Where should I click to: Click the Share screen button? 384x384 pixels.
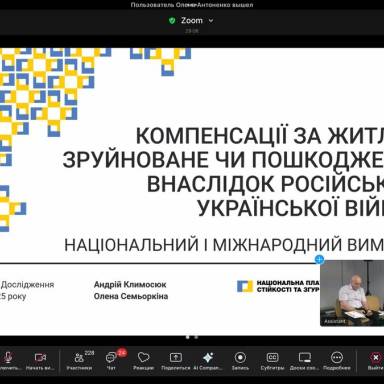(176, 361)
